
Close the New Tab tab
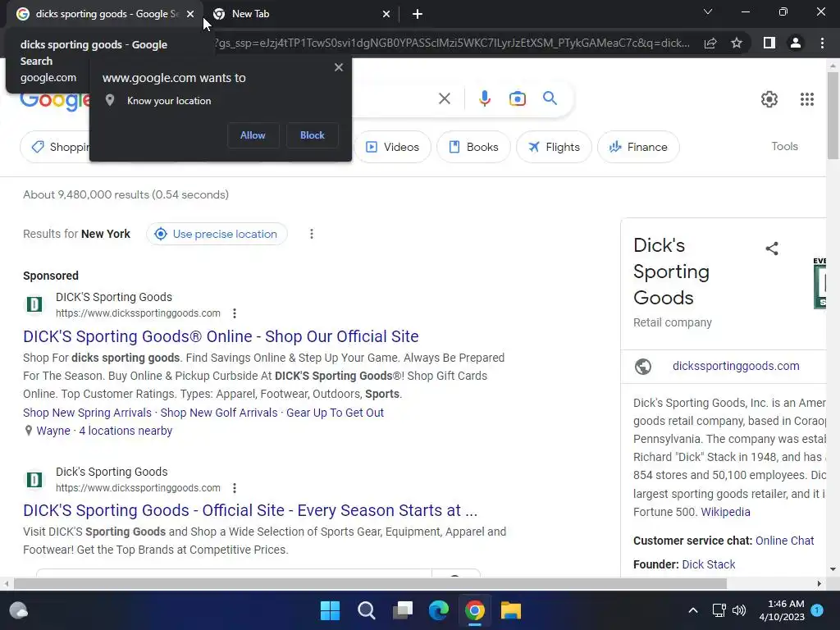click(386, 14)
